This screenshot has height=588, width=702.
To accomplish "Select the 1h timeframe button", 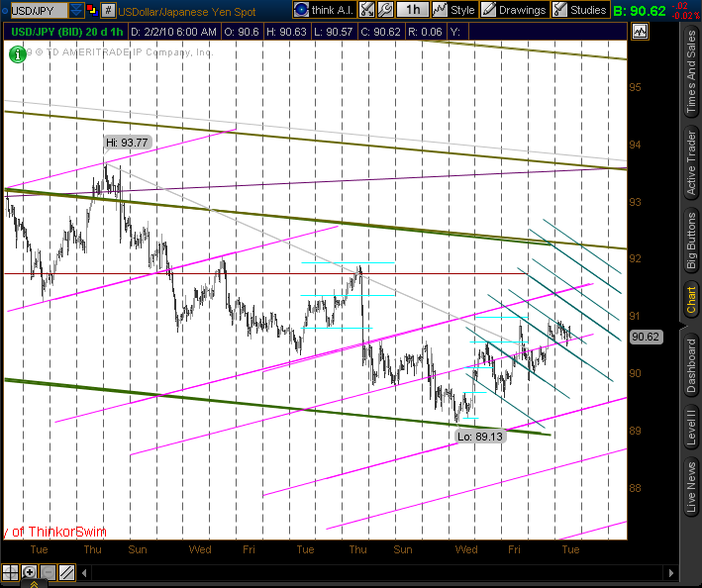I will click(413, 9).
